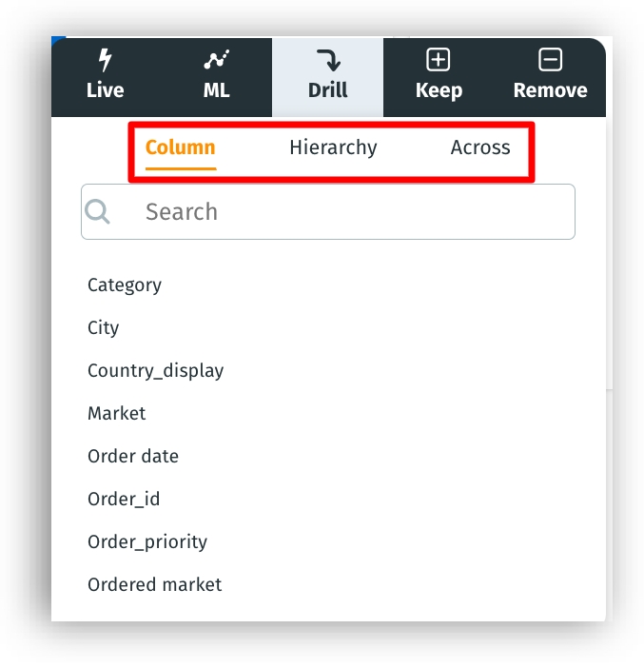Image resolution: width=644 pixels, height=668 pixels.
Task: Click the minus-square Remove icon
Action: (550, 61)
